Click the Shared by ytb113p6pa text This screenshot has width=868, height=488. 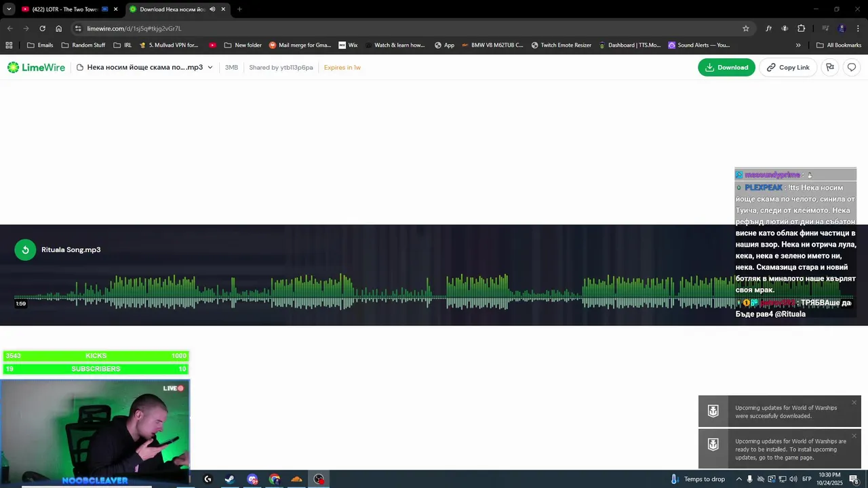click(x=281, y=68)
